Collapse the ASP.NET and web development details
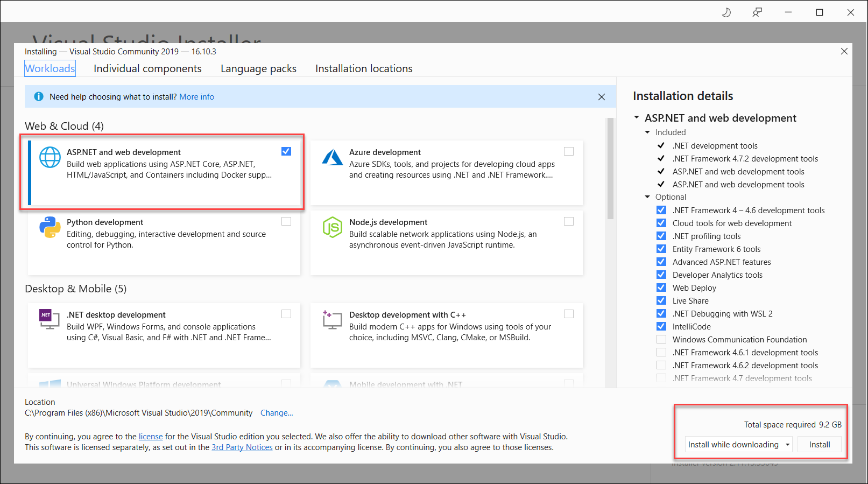The height and width of the screenshot is (484, 868). pyautogui.click(x=637, y=117)
